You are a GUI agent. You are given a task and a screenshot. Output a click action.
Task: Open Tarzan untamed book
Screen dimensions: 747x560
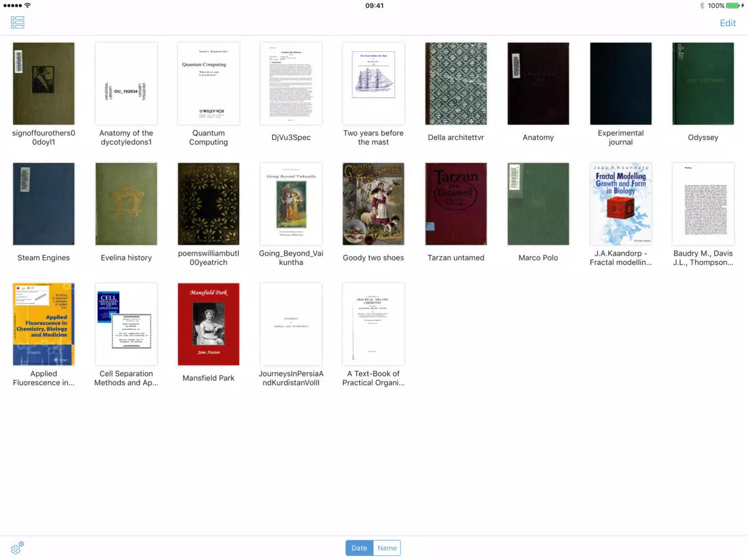coord(456,204)
